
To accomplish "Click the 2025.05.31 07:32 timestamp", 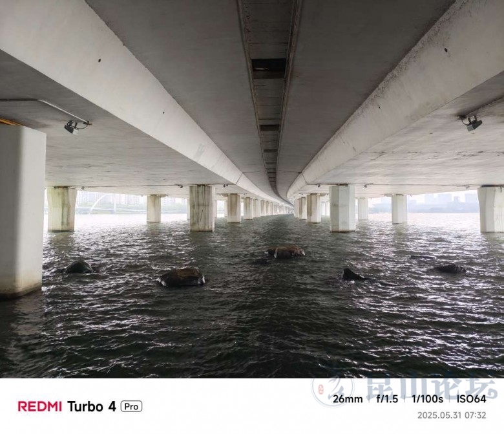I will (x=452, y=415).
